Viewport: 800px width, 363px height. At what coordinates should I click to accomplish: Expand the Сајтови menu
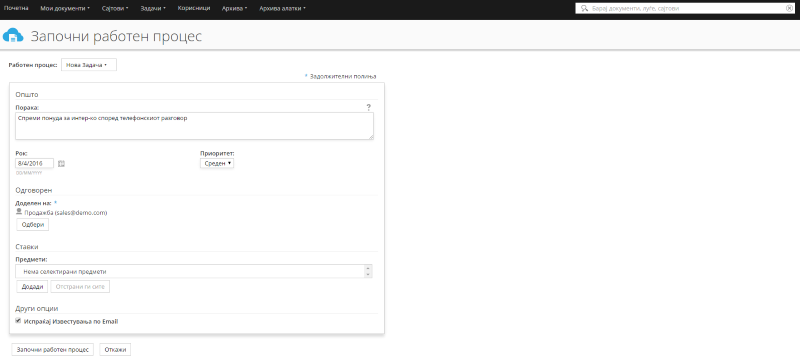(x=115, y=8)
